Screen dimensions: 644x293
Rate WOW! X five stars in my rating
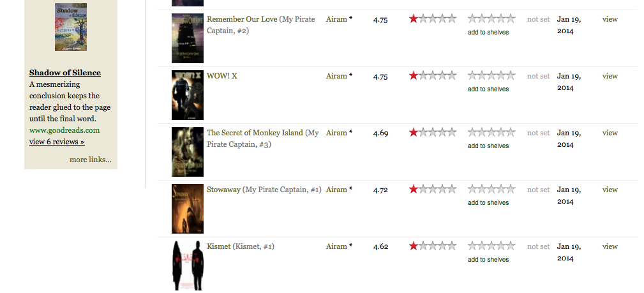tap(511, 75)
